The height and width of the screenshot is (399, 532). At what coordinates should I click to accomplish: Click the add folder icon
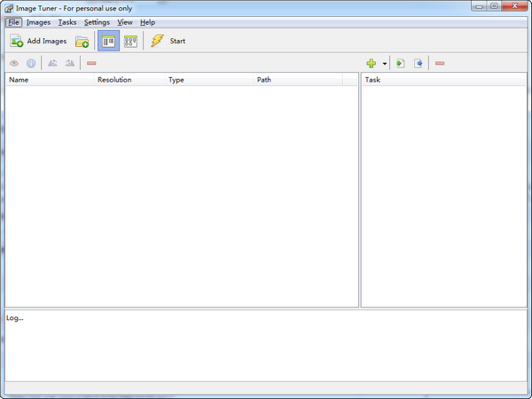click(82, 41)
